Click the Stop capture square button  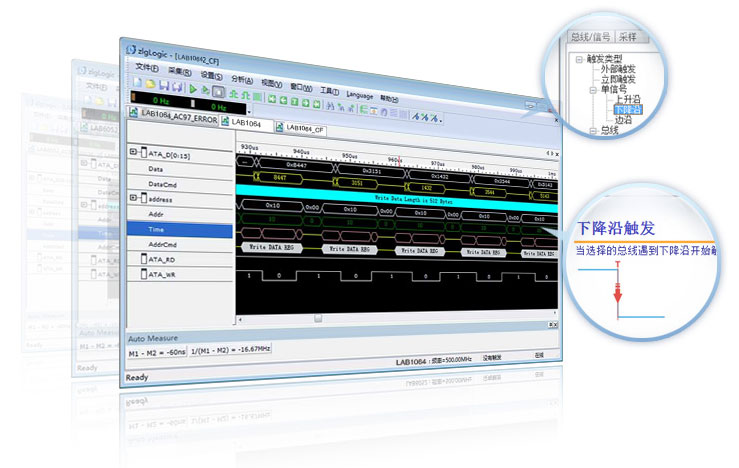[218, 92]
